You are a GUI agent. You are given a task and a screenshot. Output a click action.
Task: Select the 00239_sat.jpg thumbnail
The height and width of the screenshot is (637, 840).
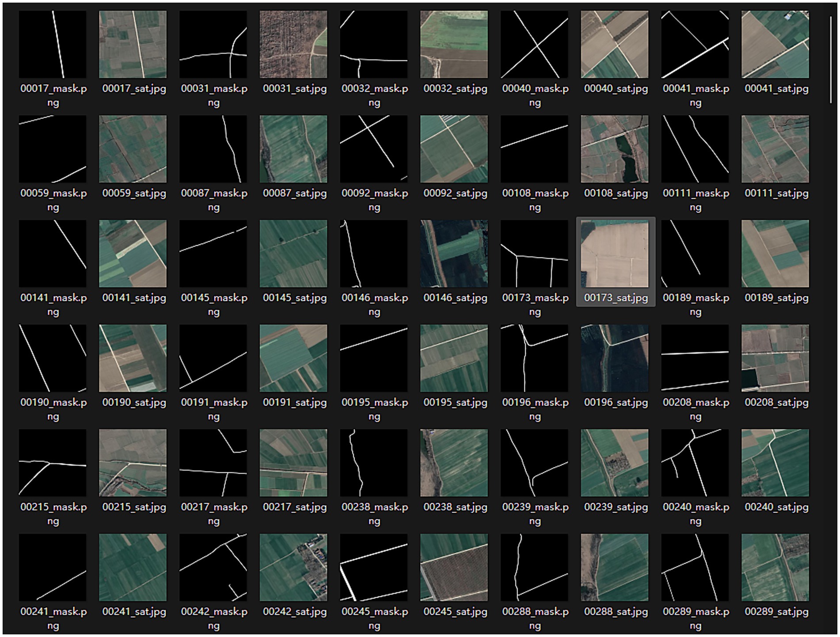tap(615, 463)
